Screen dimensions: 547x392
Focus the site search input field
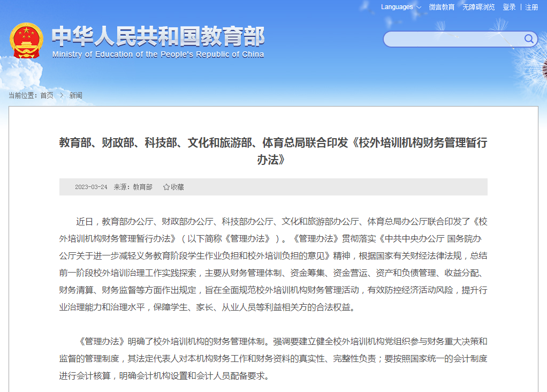[453, 39]
